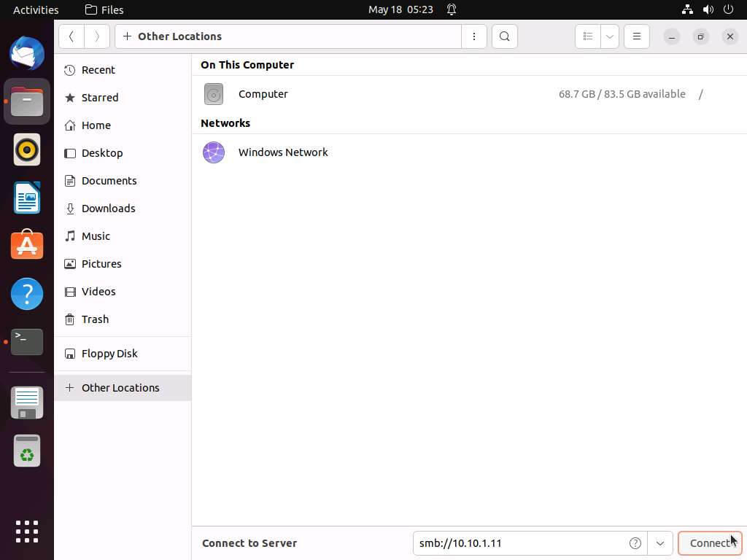Screen dimensions: 747x560
Task: Click the server address input field
Action: click(519, 543)
